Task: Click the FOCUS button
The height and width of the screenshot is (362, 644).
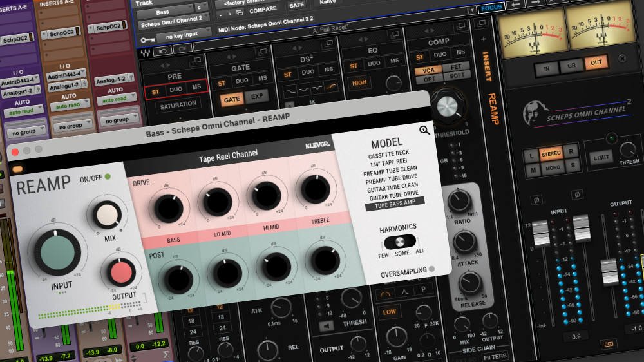Action: pos(491,7)
